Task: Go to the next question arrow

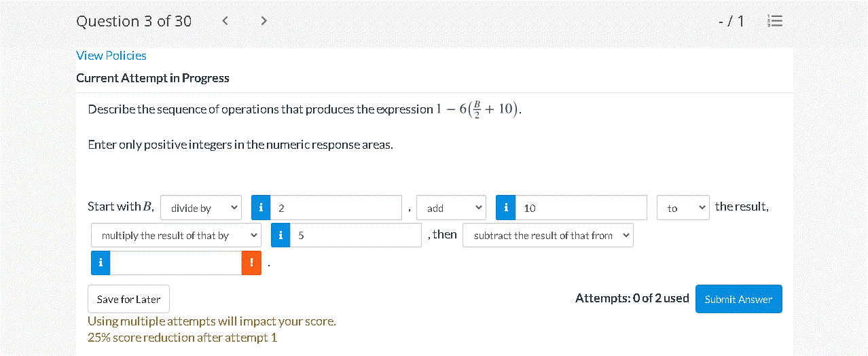Action: point(264,21)
